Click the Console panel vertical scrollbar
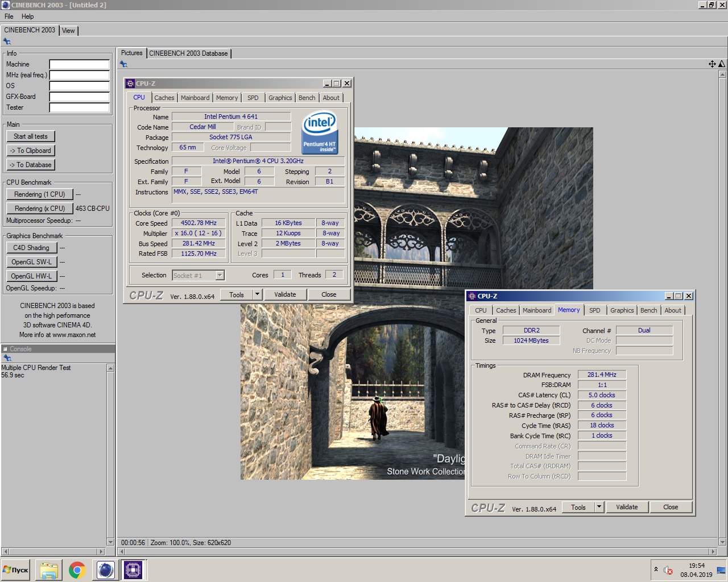This screenshot has height=582, width=728. click(111, 455)
